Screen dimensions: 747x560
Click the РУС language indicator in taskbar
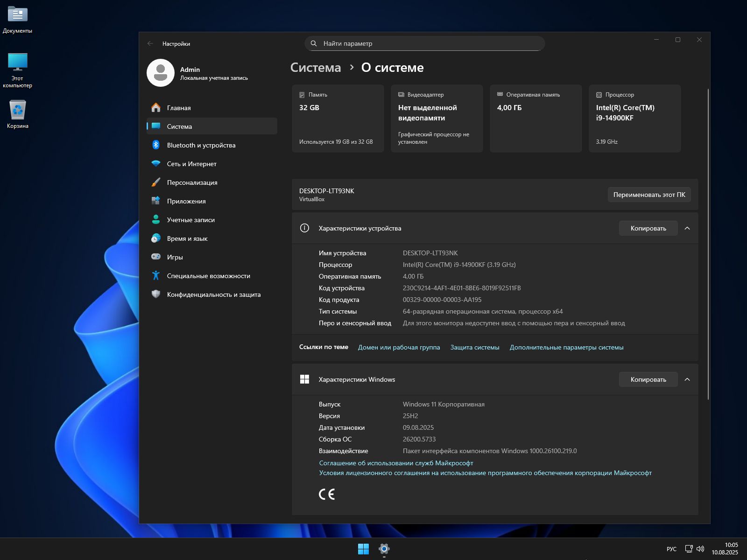[x=671, y=549]
